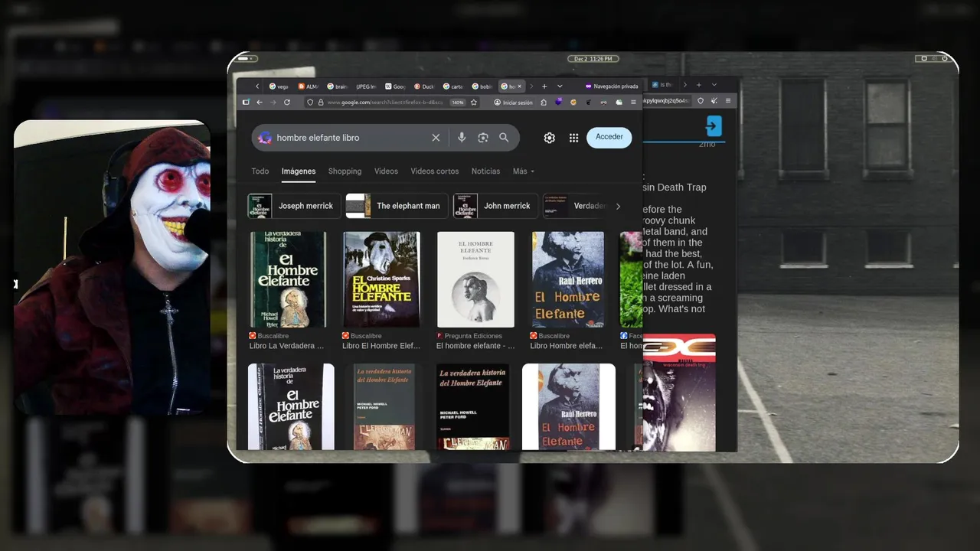
Task: Open Firefox hamburger application menu
Action: (x=633, y=102)
